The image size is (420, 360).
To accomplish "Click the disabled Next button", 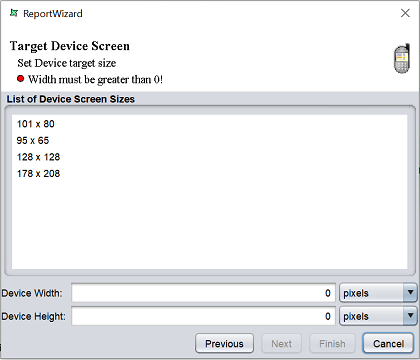I will pyautogui.click(x=281, y=344).
